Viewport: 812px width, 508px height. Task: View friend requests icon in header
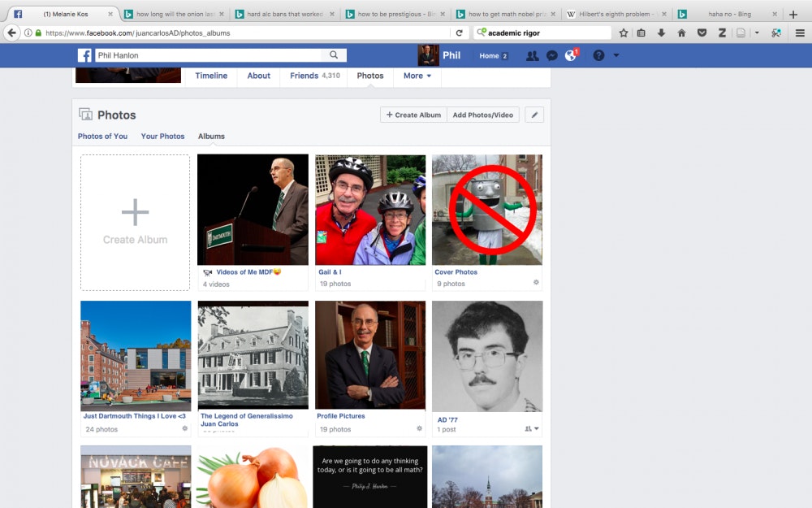(533, 55)
